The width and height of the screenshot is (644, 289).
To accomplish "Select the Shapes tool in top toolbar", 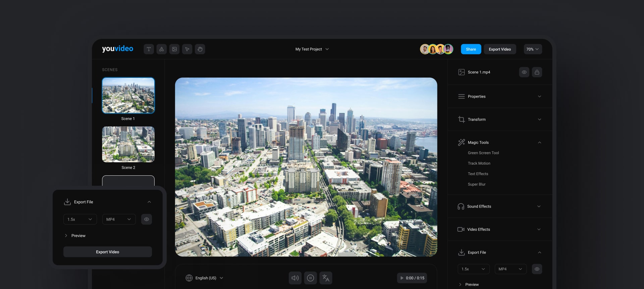I will click(x=161, y=49).
